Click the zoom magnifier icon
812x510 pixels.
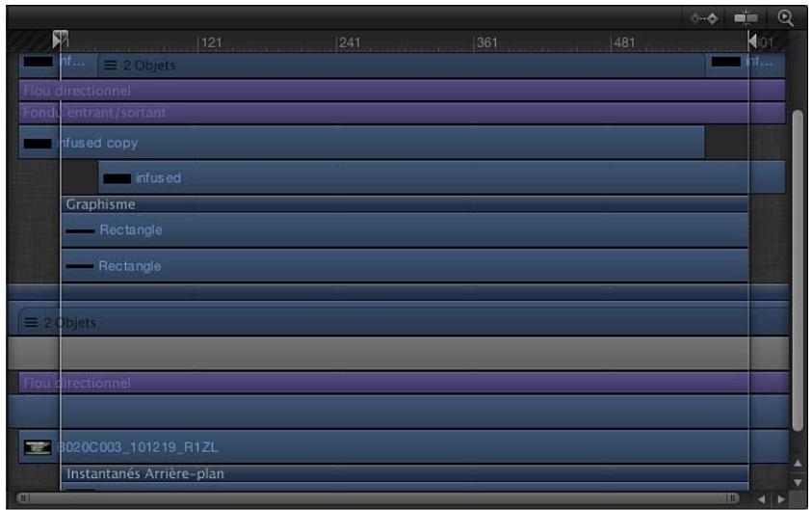[x=786, y=18]
